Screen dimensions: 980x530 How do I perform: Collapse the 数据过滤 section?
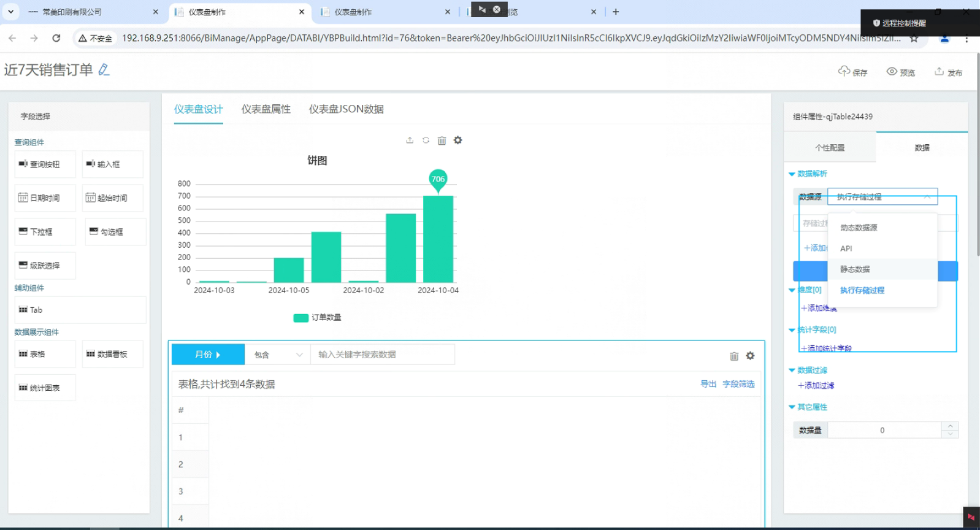pyautogui.click(x=808, y=370)
